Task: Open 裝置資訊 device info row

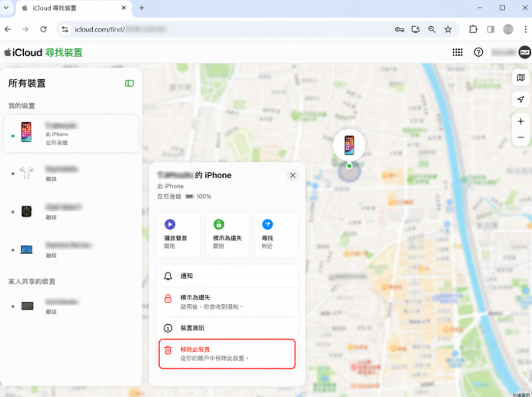Action: pyautogui.click(x=227, y=328)
